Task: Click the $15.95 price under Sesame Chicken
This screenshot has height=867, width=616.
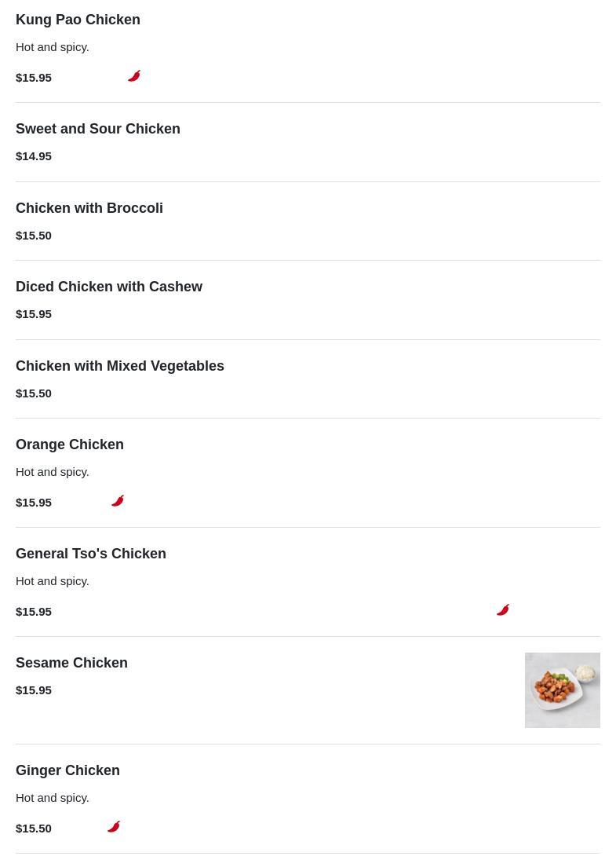Action: 34,690
